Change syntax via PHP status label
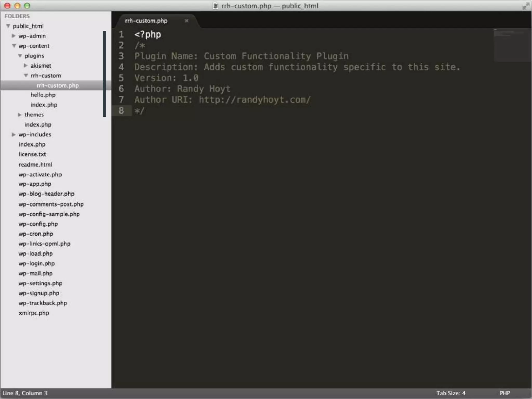Image resolution: width=532 pixels, height=399 pixels. pyautogui.click(x=505, y=393)
